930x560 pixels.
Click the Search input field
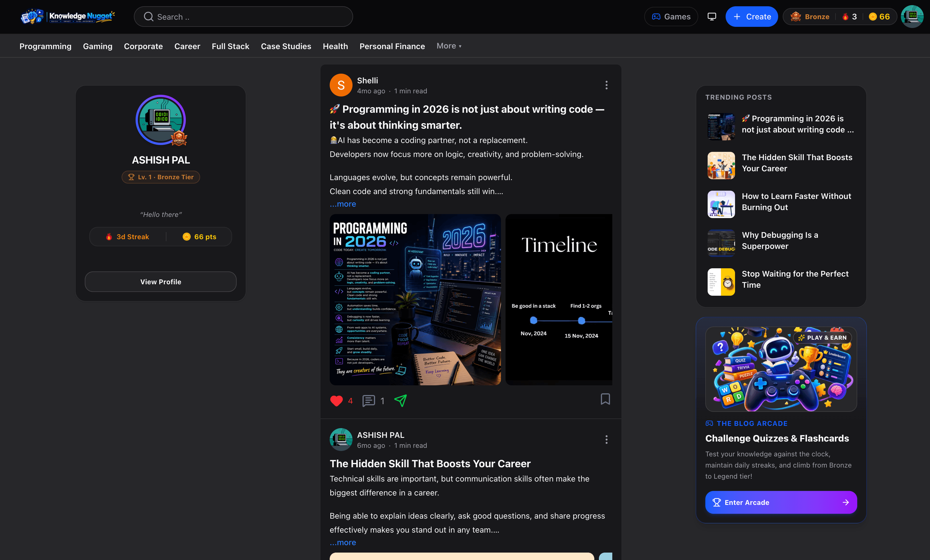pyautogui.click(x=243, y=17)
